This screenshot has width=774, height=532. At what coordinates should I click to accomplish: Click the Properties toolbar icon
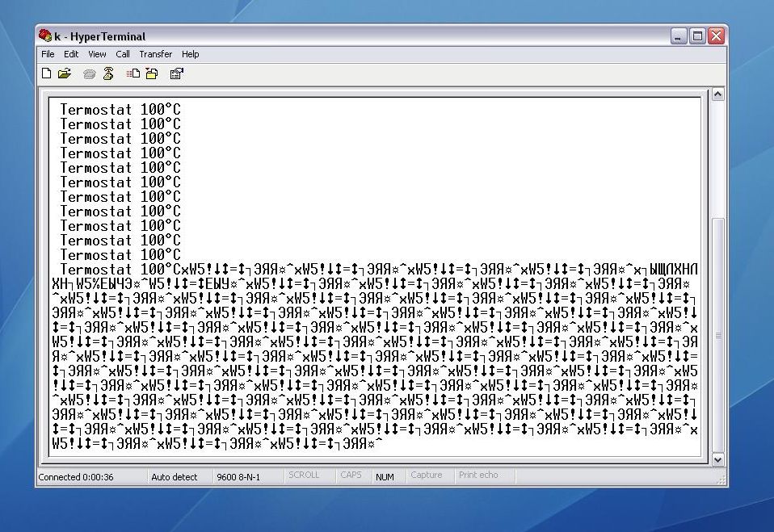(x=176, y=73)
